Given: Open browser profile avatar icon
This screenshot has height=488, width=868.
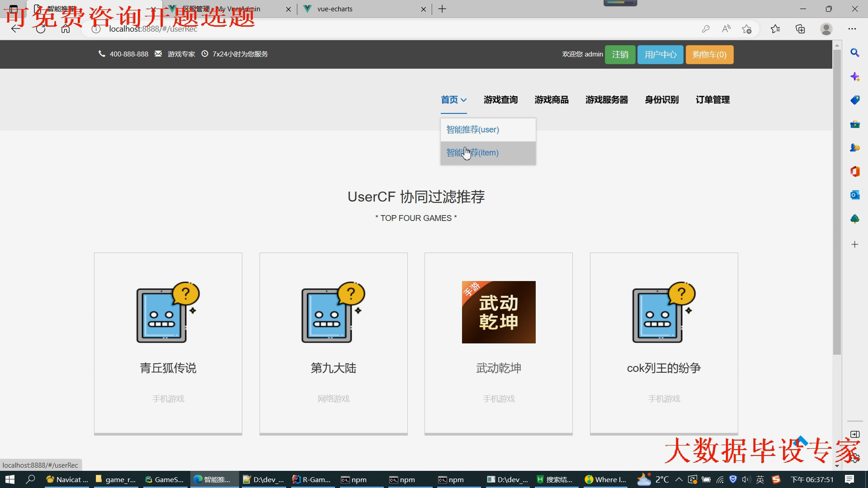Looking at the screenshot, I should 826,29.
